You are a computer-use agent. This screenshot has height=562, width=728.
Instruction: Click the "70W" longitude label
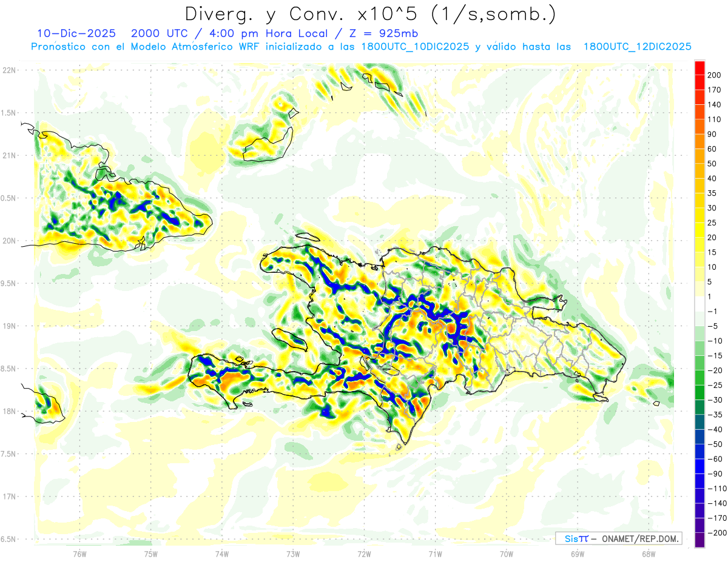(x=506, y=554)
